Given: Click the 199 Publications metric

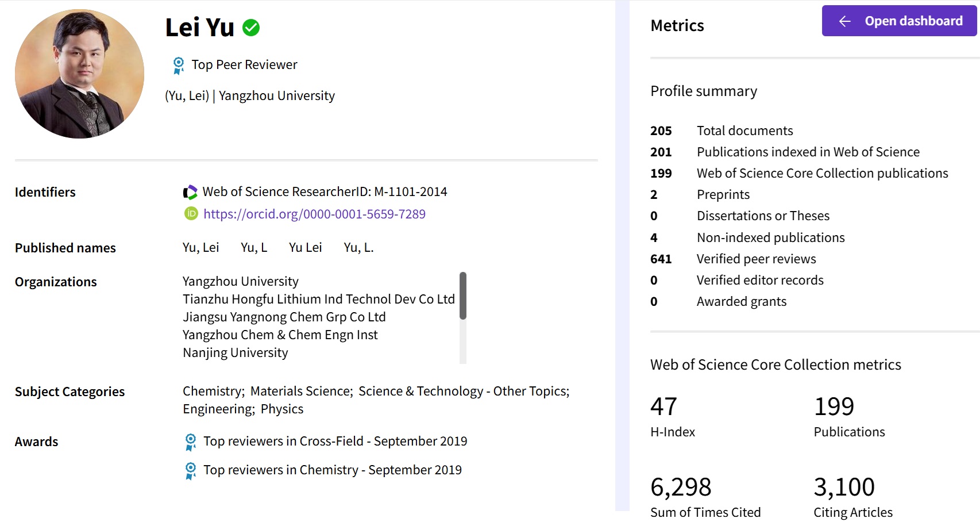Looking at the screenshot, I should tap(834, 407).
